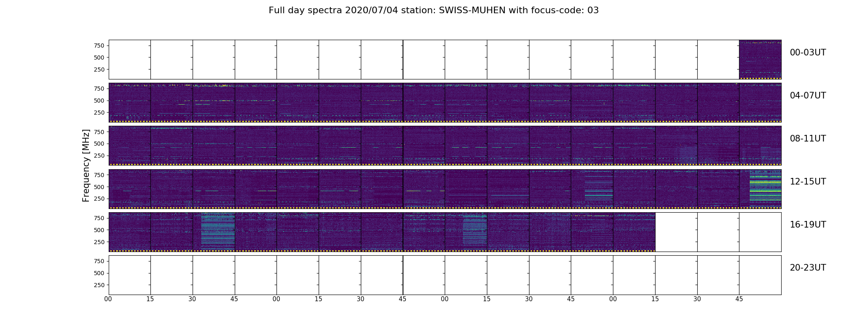Click the last spectrogram panel in the 08-11UT row
The width and height of the screenshot is (868, 331).
tap(760, 146)
